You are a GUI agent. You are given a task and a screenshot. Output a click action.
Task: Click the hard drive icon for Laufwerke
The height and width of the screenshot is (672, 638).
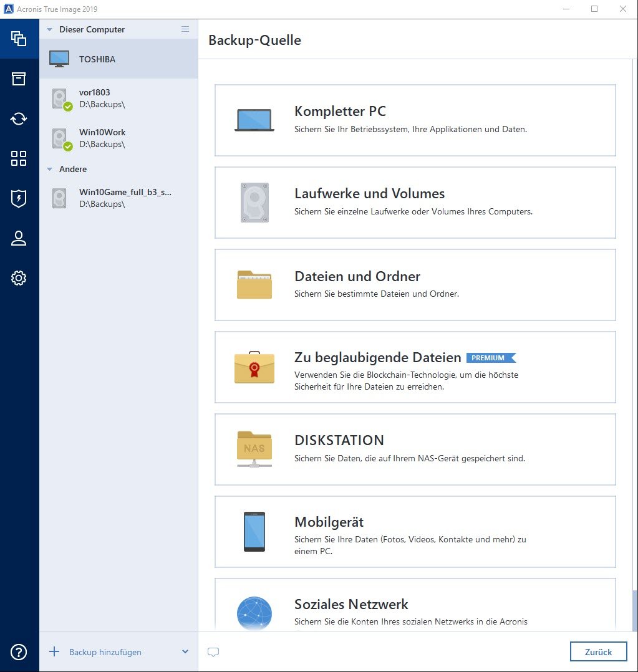coord(254,202)
